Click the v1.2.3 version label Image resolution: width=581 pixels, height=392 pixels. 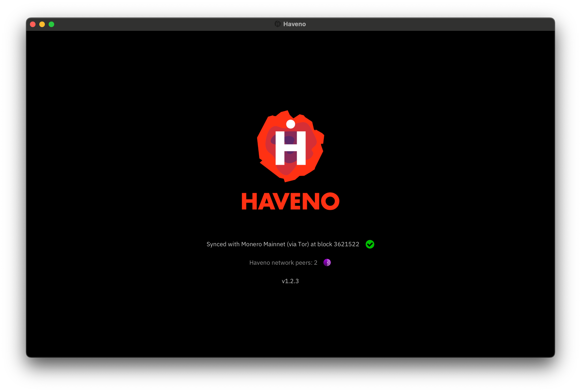click(290, 281)
